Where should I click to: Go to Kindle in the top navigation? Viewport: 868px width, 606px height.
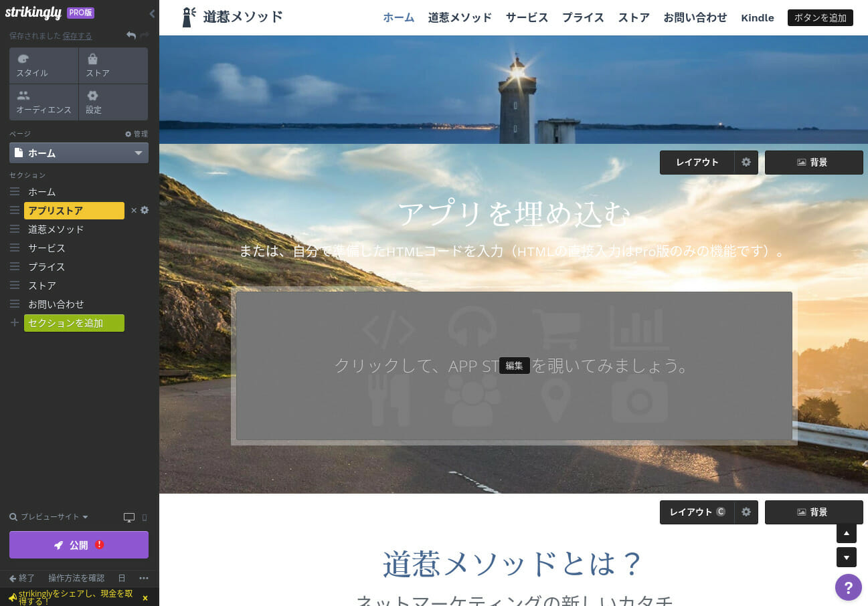(758, 18)
